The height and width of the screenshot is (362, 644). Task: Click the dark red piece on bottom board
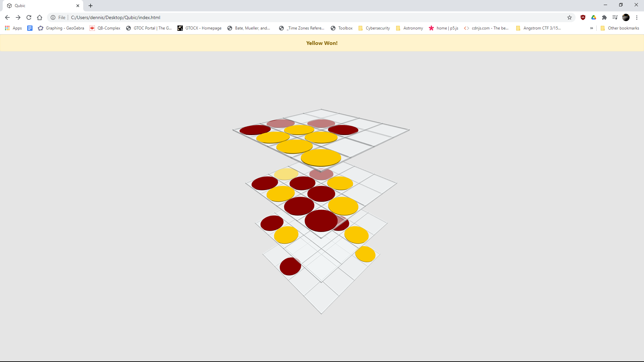pyautogui.click(x=290, y=266)
